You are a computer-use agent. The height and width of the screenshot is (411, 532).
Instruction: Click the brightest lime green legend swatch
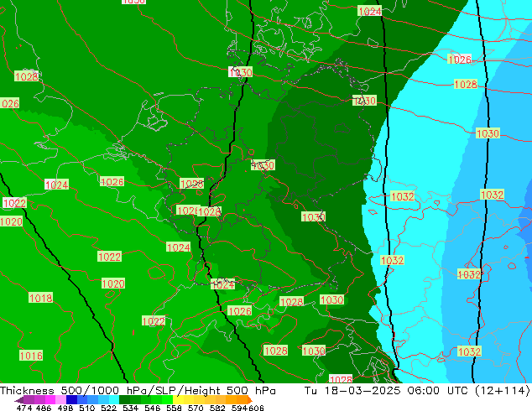[167, 400]
